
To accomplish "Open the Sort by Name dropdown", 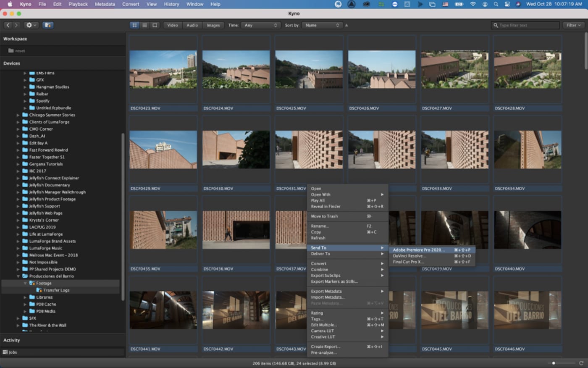I will [322, 25].
